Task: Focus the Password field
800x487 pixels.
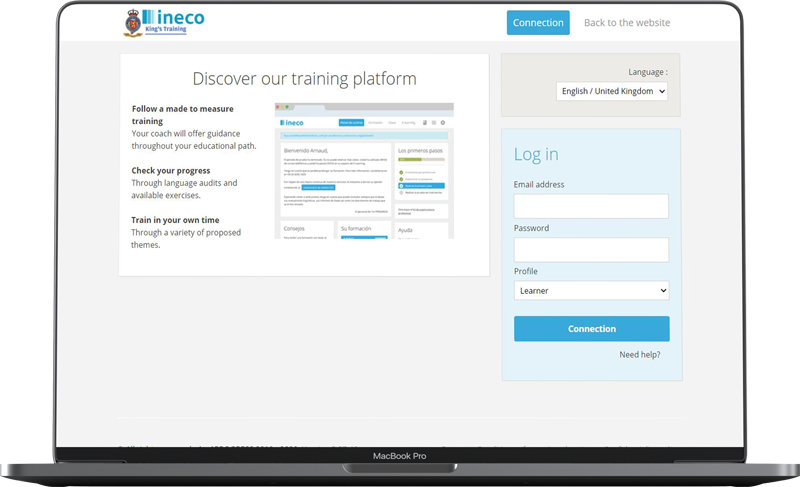Action: (591, 250)
